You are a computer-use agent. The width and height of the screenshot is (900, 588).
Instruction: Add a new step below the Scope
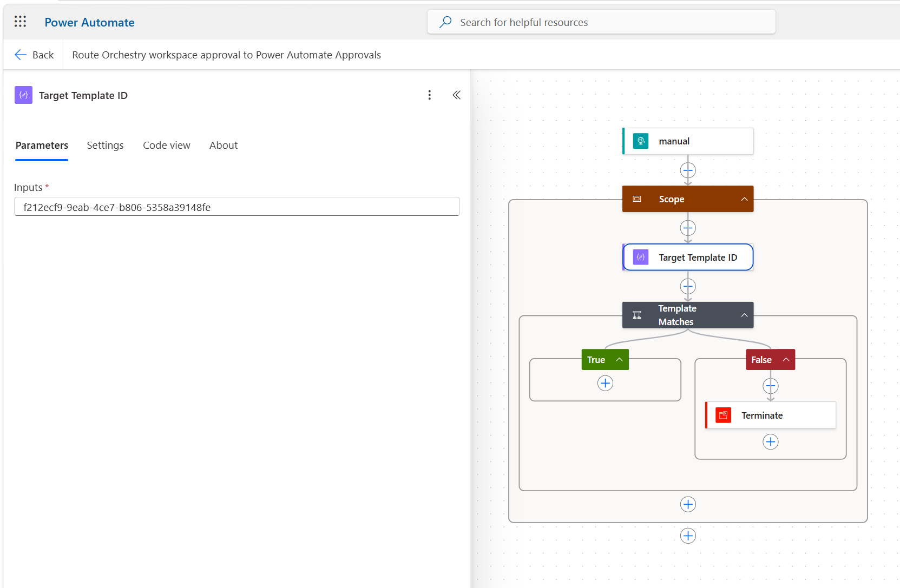point(688,536)
